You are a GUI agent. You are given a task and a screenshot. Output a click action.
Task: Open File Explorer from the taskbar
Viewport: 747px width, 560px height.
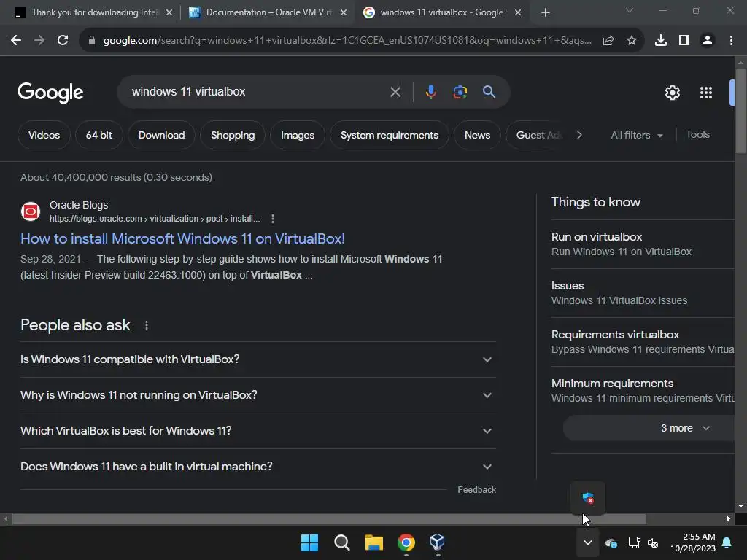click(374, 542)
